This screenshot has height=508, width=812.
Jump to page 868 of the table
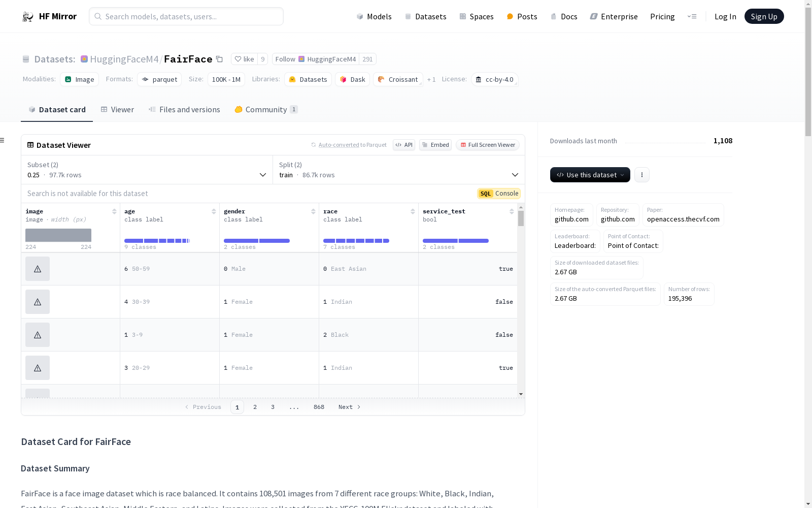click(319, 407)
